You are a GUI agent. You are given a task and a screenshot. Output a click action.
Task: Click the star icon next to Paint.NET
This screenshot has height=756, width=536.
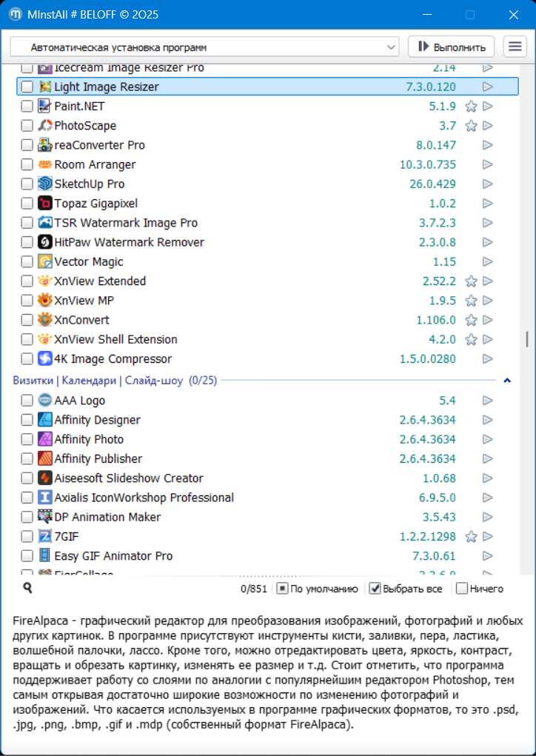(471, 107)
